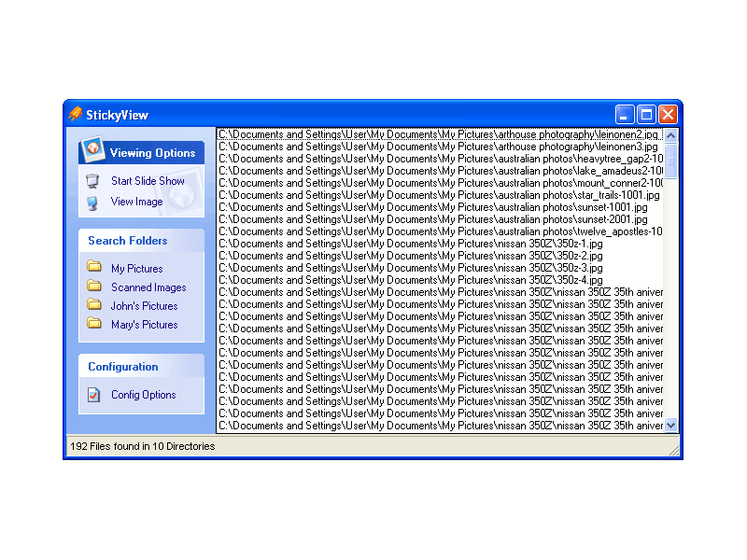The height and width of the screenshot is (560, 747).
Task: Select the twelve_apostles file row
Action: [440, 231]
